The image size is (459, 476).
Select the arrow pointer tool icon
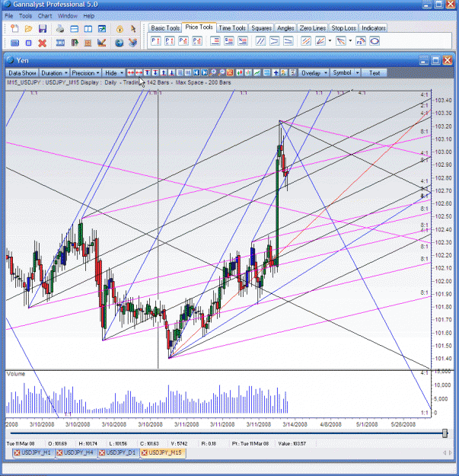(133, 29)
